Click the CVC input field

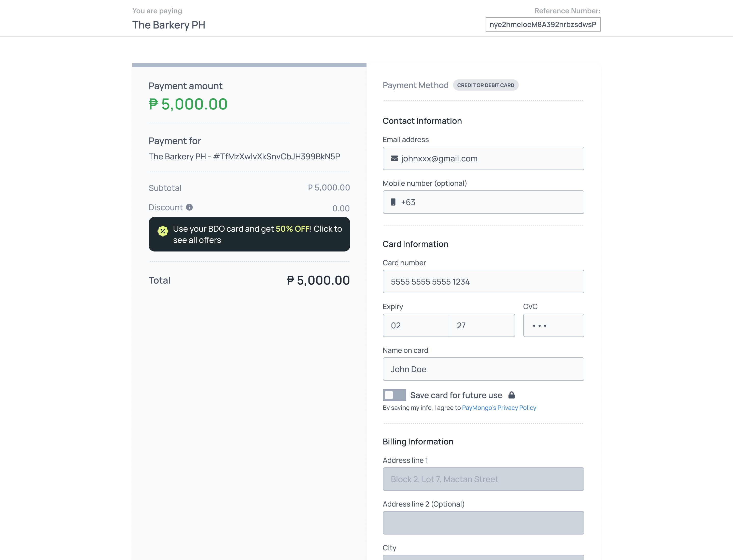coord(554,325)
